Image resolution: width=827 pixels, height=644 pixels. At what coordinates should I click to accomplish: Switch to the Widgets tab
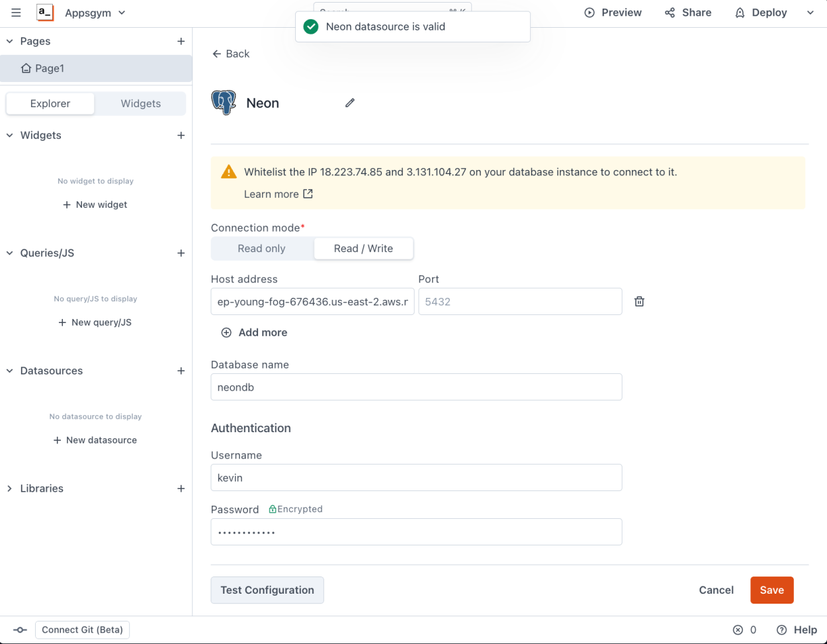(140, 103)
